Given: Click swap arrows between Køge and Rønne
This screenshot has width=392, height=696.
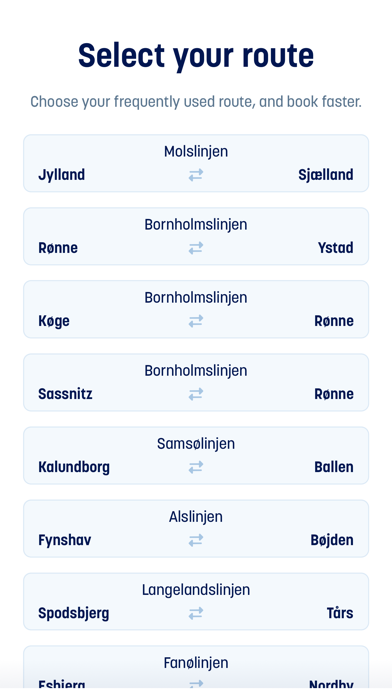Looking at the screenshot, I should (196, 321).
